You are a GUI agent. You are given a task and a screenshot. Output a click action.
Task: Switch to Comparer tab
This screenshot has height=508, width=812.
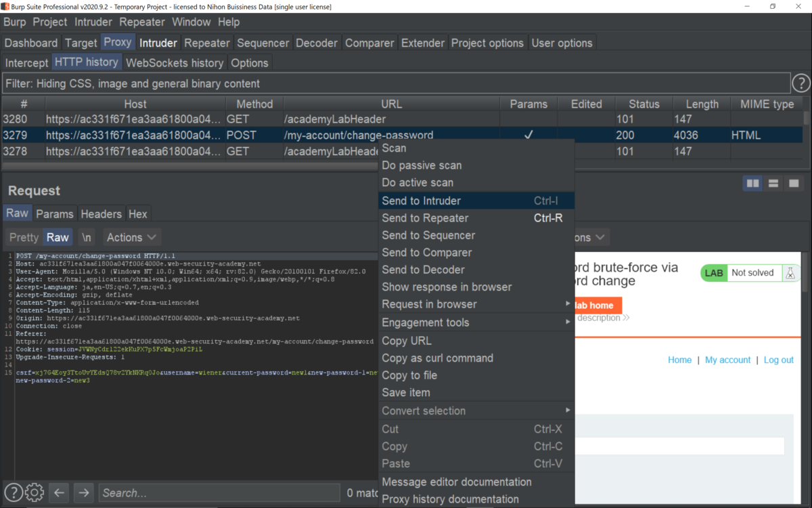[369, 43]
